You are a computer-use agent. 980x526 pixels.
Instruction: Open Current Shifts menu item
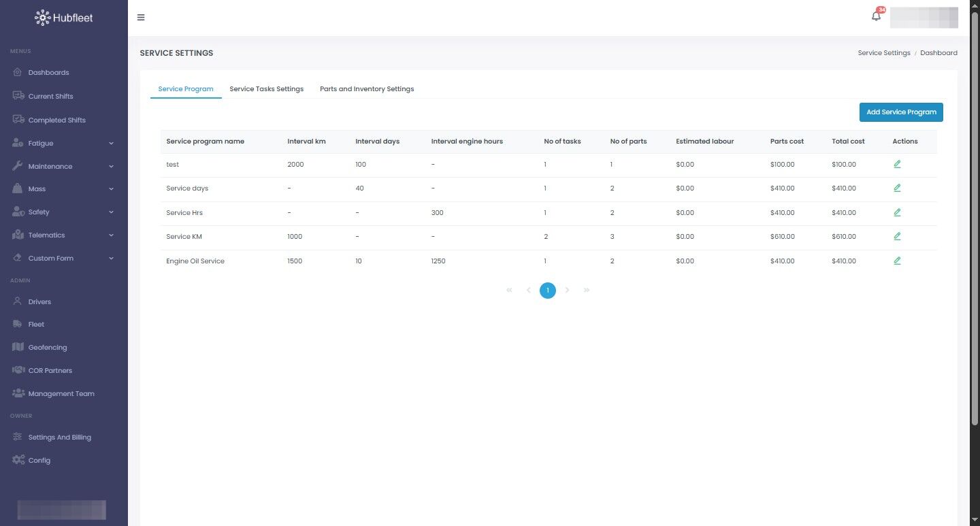[50, 97]
